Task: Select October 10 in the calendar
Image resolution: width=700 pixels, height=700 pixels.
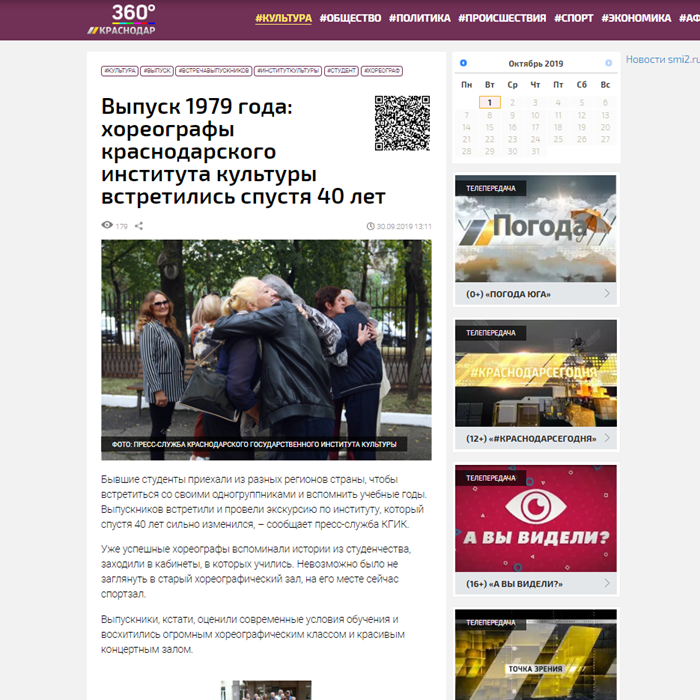Action: pyautogui.click(x=535, y=115)
